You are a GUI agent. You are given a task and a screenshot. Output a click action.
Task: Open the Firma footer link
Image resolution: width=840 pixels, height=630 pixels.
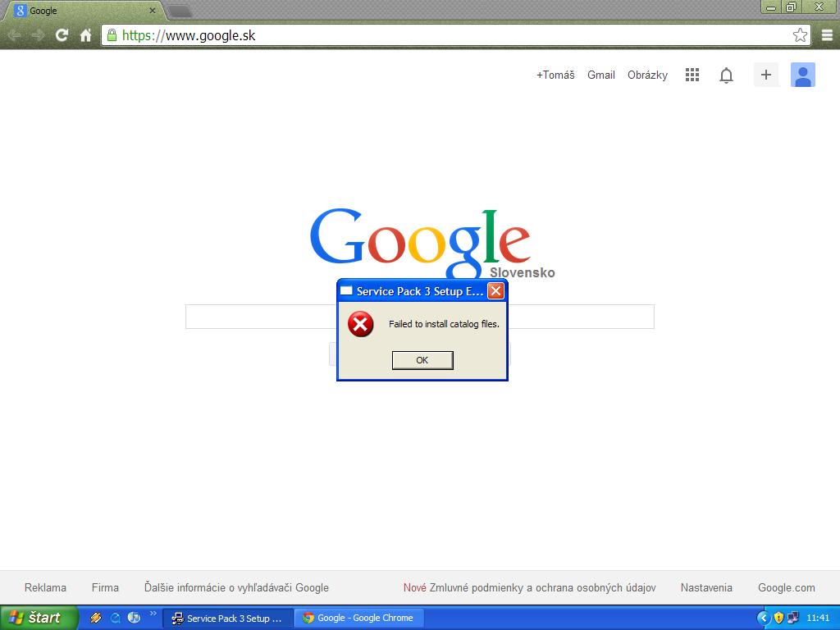(x=105, y=587)
